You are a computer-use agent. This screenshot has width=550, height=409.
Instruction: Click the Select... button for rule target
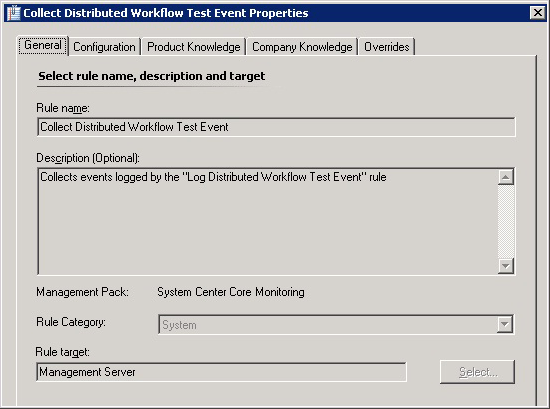pos(477,372)
